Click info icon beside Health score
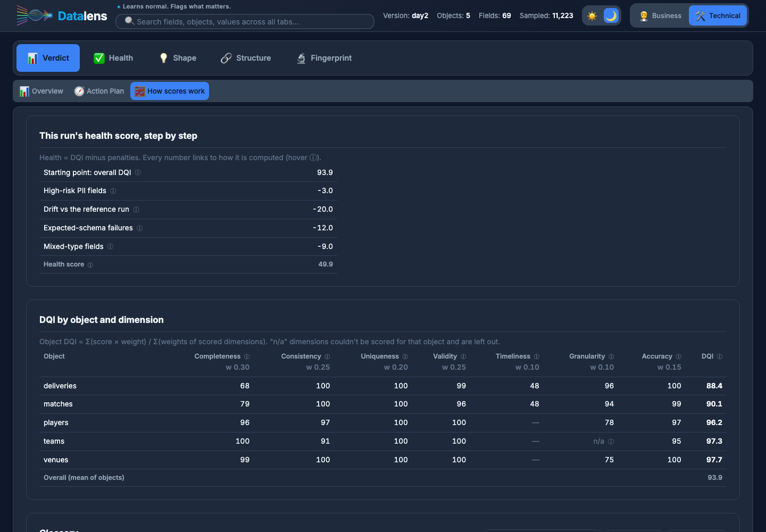This screenshot has width=766, height=532. [90, 265]
